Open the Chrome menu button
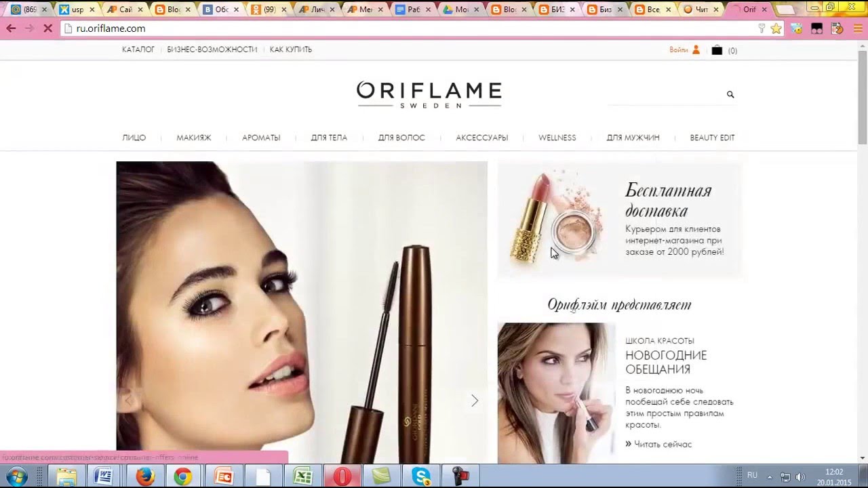The width and height of the screenshot is (868, 488). (x=856, y=28)
